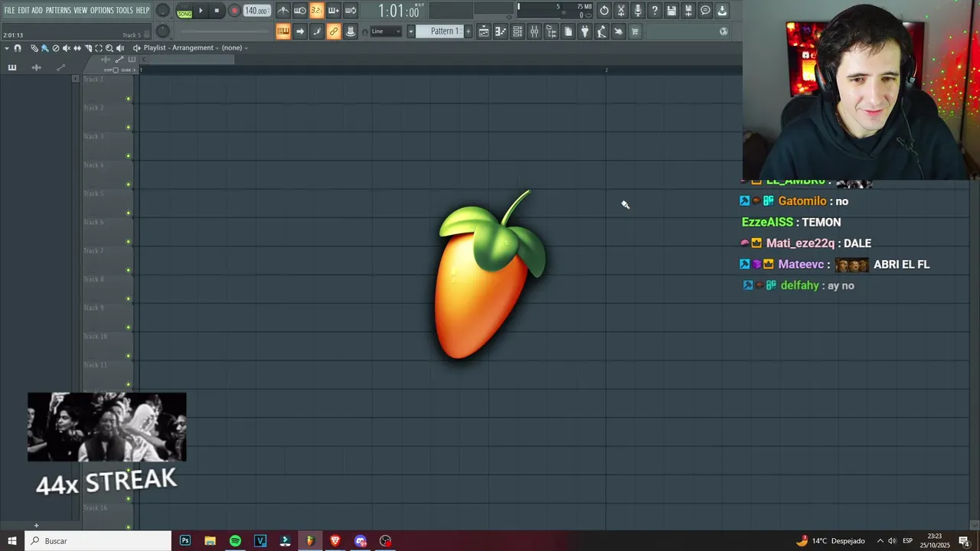Toggle playlist magnet snap icon
The image size is (980, 551).
(x=18, y=48)
